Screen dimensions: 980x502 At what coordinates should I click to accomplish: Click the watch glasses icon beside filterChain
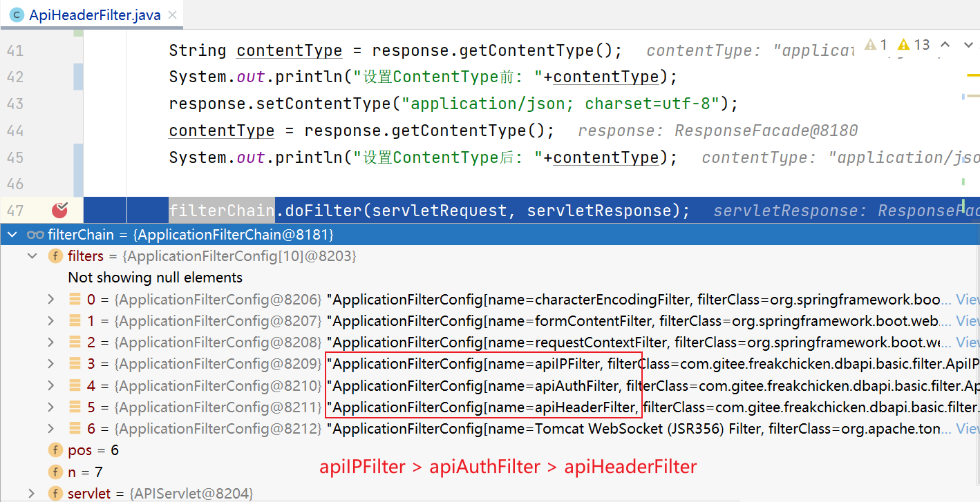(x=35, y=235)
